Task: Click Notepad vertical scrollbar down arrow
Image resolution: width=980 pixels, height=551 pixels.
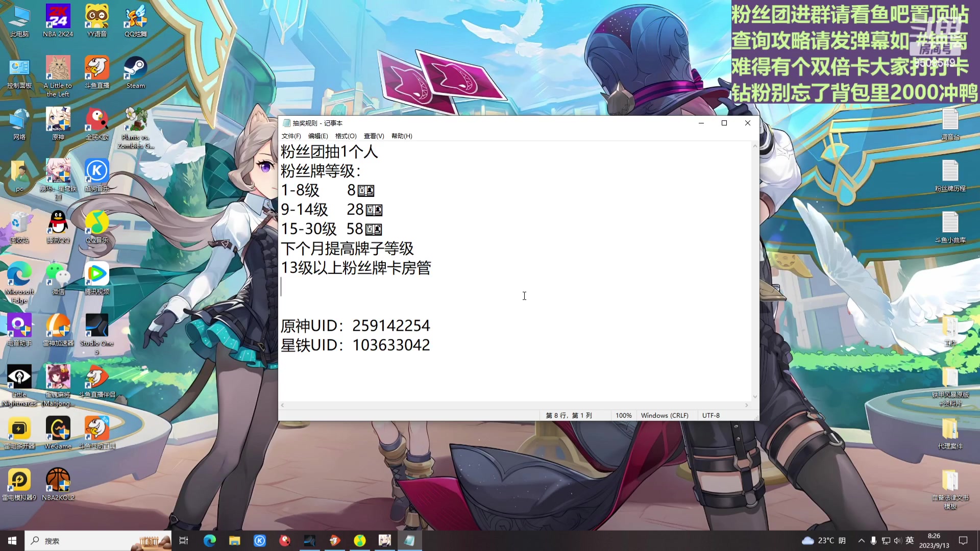Action: click(x=755, y=396)
